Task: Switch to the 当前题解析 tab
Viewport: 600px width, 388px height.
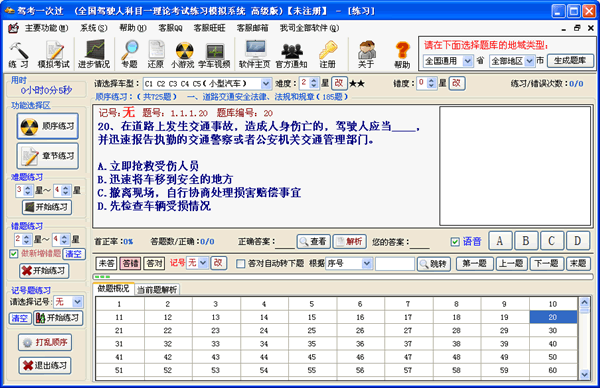Action: (x=157, y=290)
